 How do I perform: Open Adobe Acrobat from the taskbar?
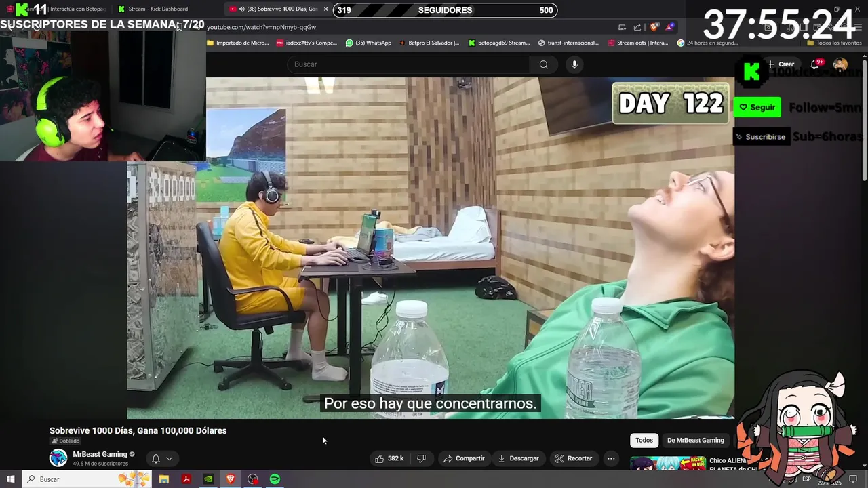pyautogui.click(x=186, y=479)
